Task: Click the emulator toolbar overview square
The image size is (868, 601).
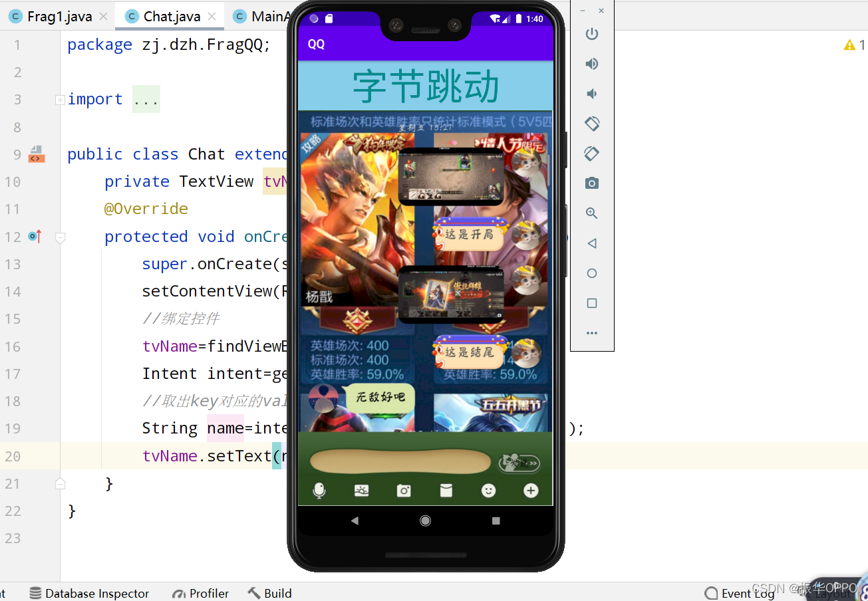Action: tap(592, 303)
